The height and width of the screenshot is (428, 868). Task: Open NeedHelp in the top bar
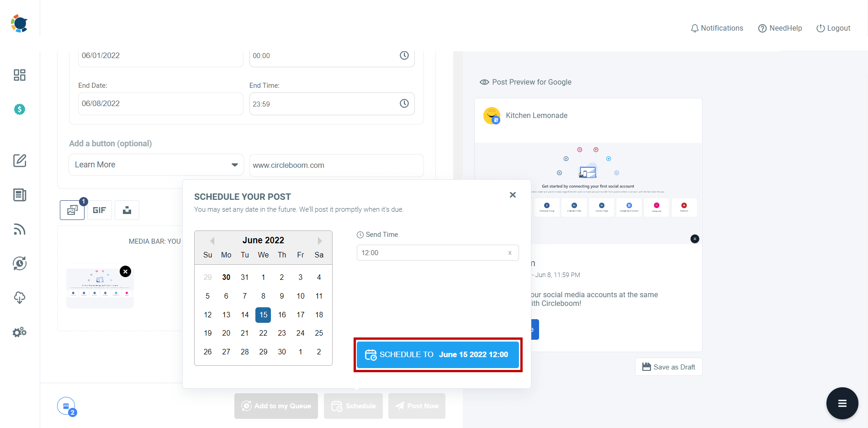[x=780, y=28]
